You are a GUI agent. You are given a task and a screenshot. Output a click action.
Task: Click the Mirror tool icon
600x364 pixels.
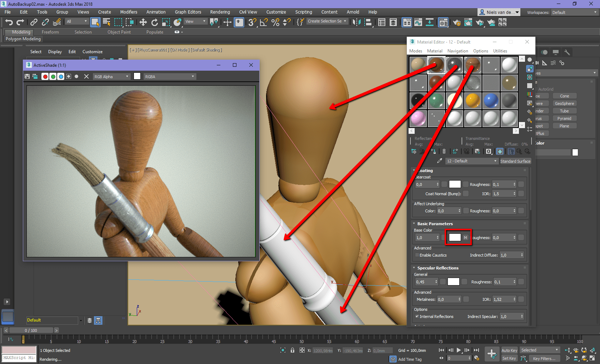click(x=356, y=22)
